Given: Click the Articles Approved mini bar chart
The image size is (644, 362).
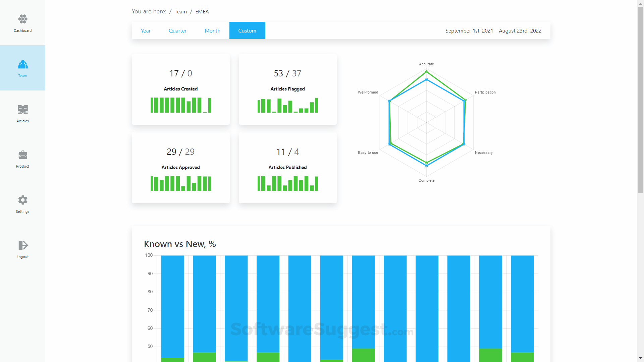Looking at the screenshot, I should [x=181, y=183].
